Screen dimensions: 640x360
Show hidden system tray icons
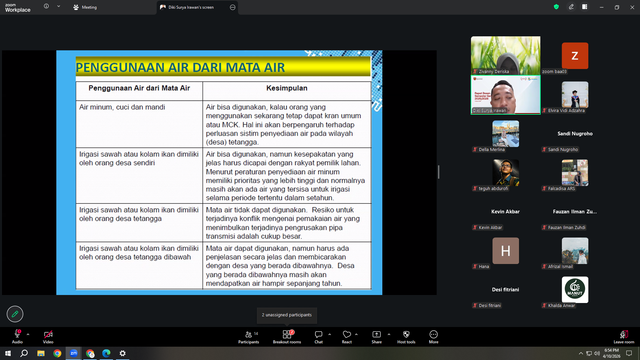581,353
